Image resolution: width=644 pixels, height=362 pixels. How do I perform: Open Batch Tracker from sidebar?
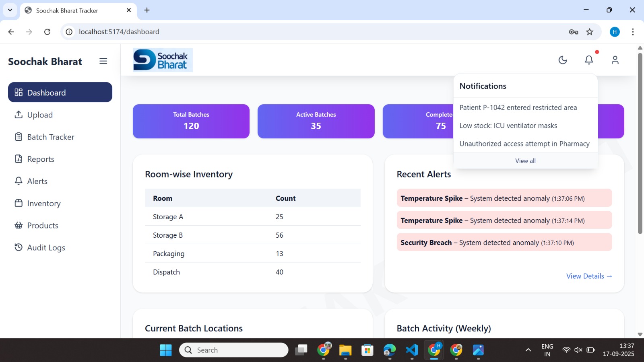(50, 137)
